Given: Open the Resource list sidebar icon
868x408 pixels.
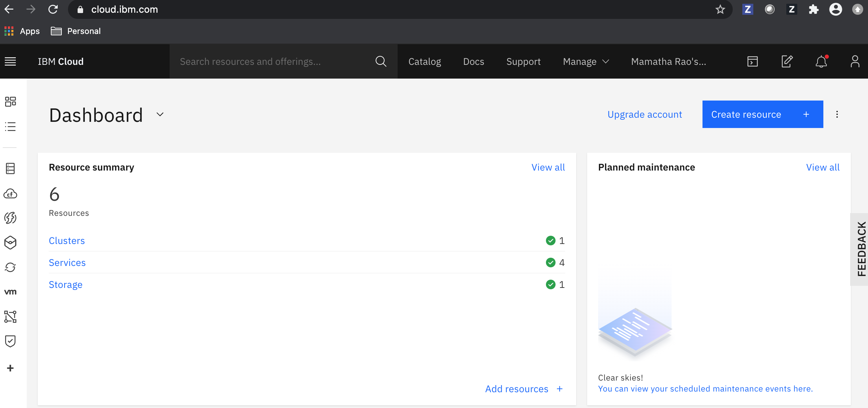Looking at the screenshot, I should point(10,127).
